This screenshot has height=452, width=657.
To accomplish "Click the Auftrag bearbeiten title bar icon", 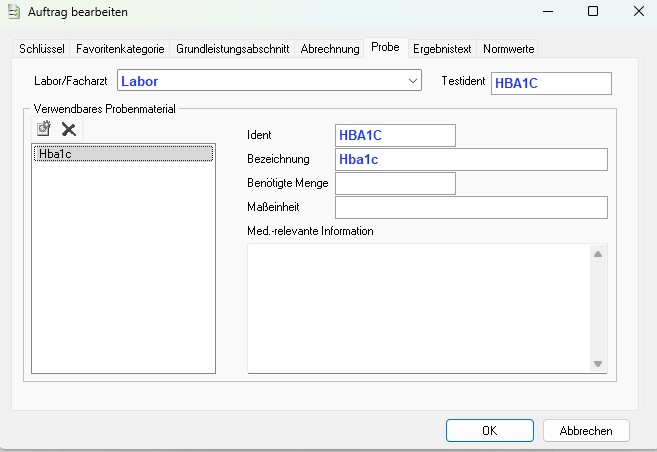I will coord(13,12).
